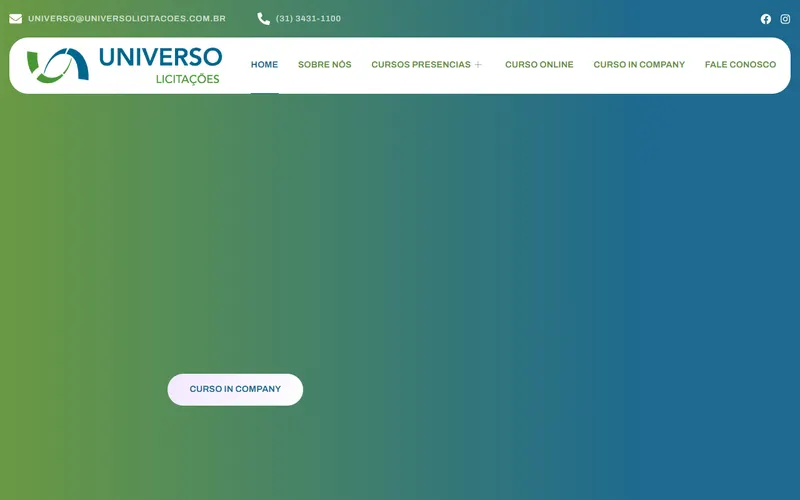Screen dimensions: 800x500
Task: Select Curso Online in navigation
Action: coord(539,65)
